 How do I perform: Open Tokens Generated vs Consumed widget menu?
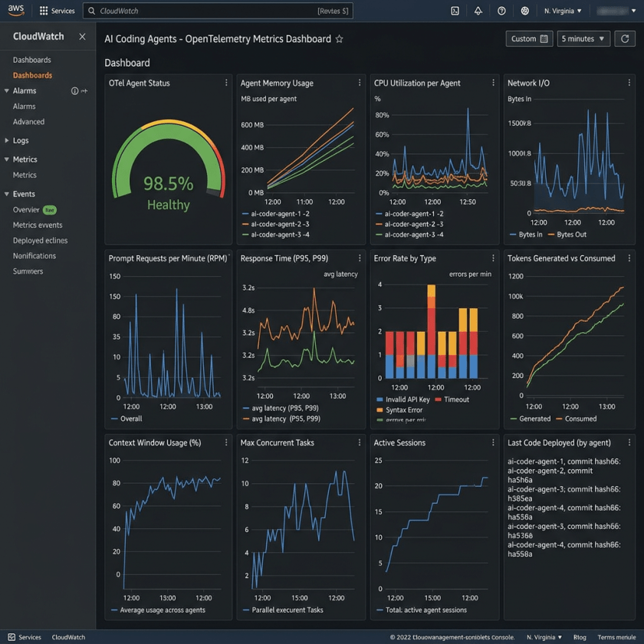pyautogui.click(x=629, y=258)
